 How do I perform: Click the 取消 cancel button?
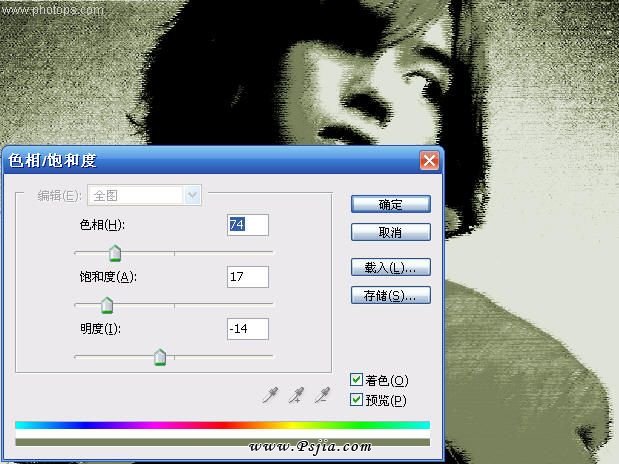click(x=390, y=232)
